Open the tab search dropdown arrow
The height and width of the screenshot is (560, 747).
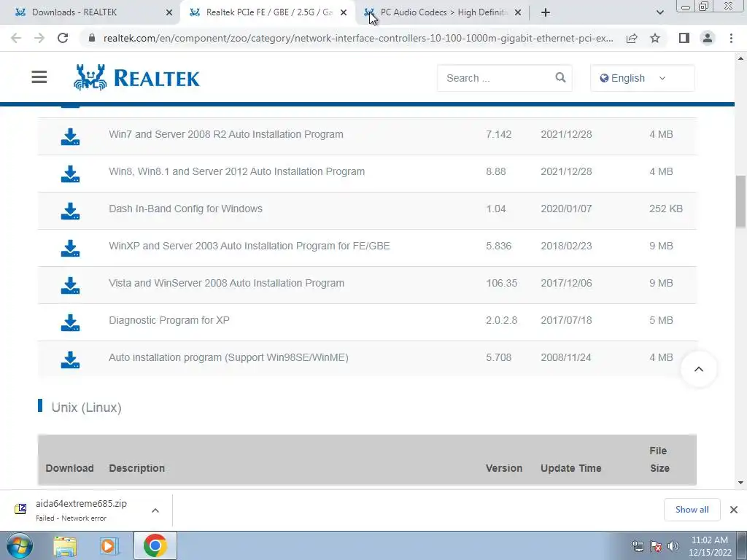click(659, 12)
